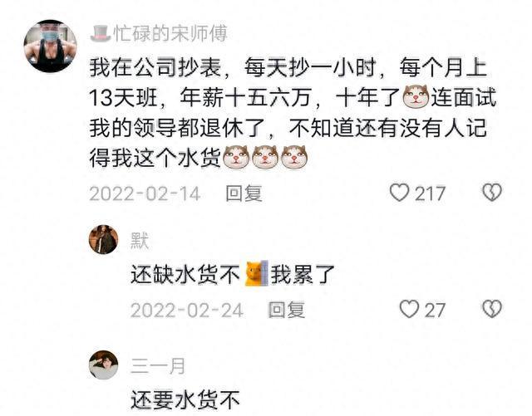The image size is (532, 416).
Task: Open username 忙碌的宋师傅
Action: click(170, 33)
